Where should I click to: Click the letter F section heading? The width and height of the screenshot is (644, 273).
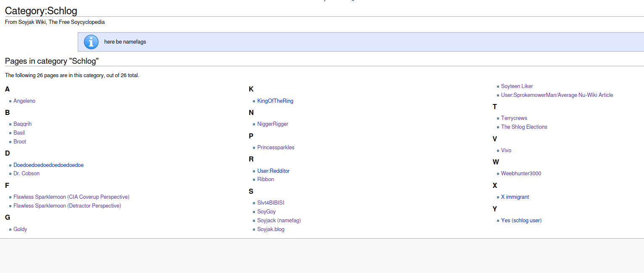7,186
